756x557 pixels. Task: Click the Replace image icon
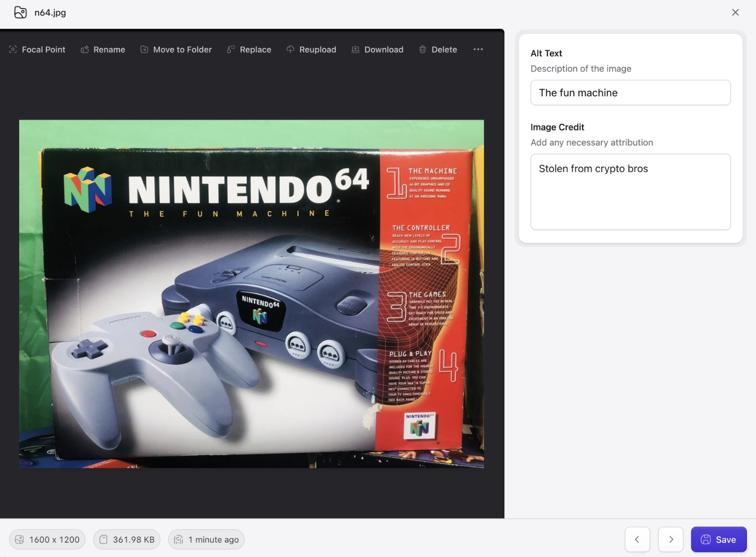231,49
